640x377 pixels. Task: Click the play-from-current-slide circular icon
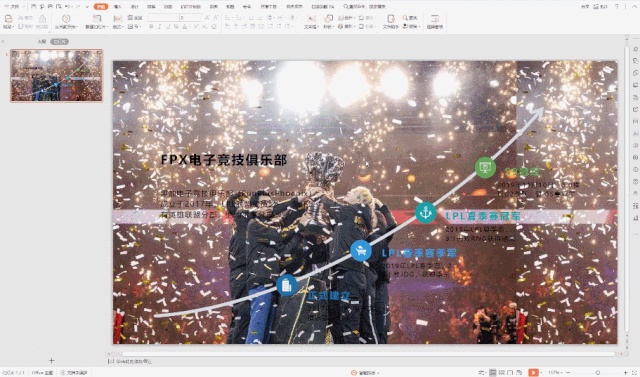coord(66,19)
